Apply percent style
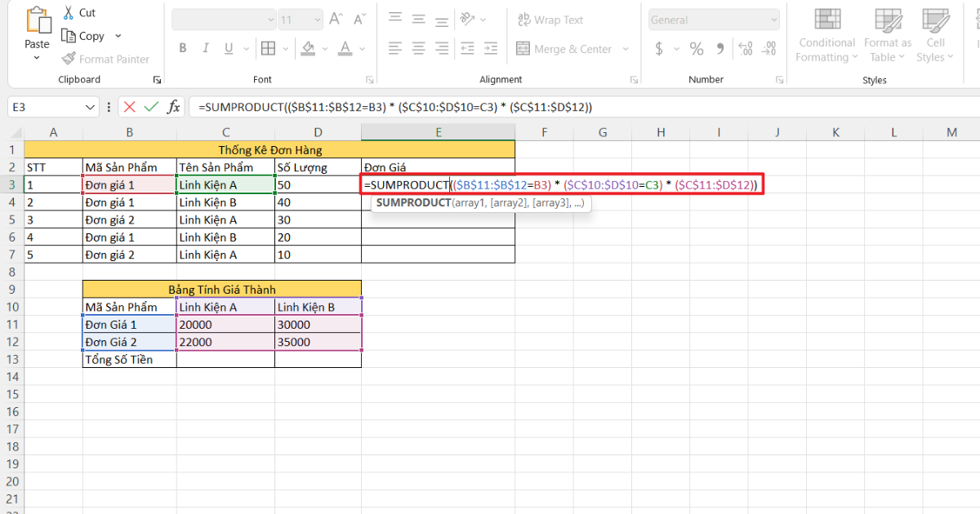 pos(697,49)
